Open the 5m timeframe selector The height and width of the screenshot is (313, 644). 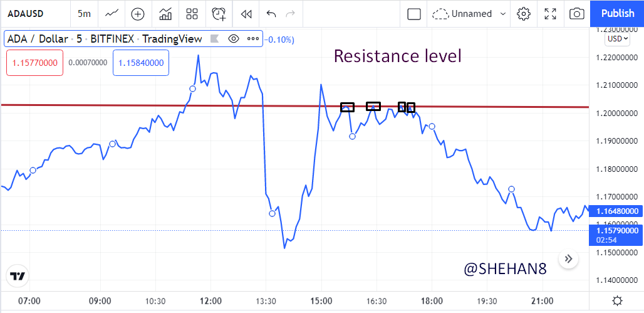click(x=84, y=14)
